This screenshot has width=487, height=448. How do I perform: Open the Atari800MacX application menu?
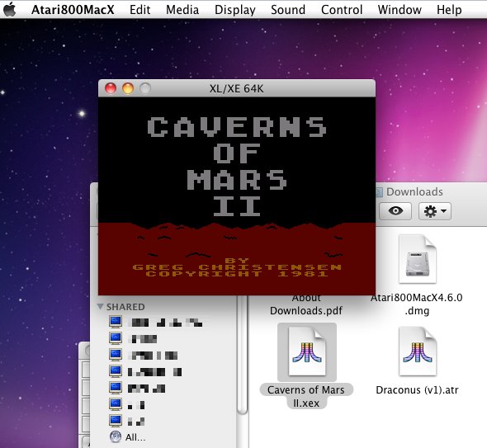pyautogui.click(x=73, y=10)
